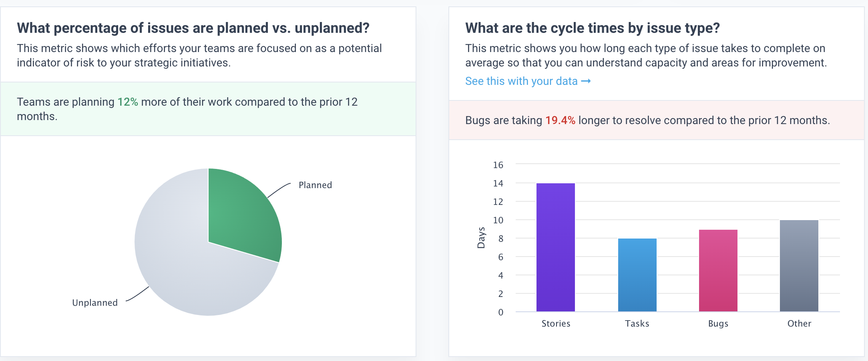Viewport: 868px width, 361px height.
Task: Click the cycle times by issue type heading
Action: [592, 28]
